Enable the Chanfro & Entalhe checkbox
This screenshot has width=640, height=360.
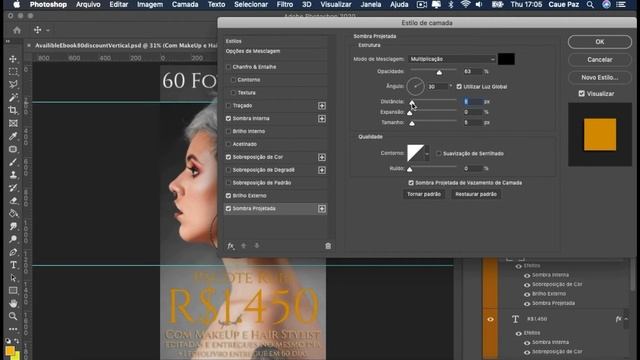228,67
